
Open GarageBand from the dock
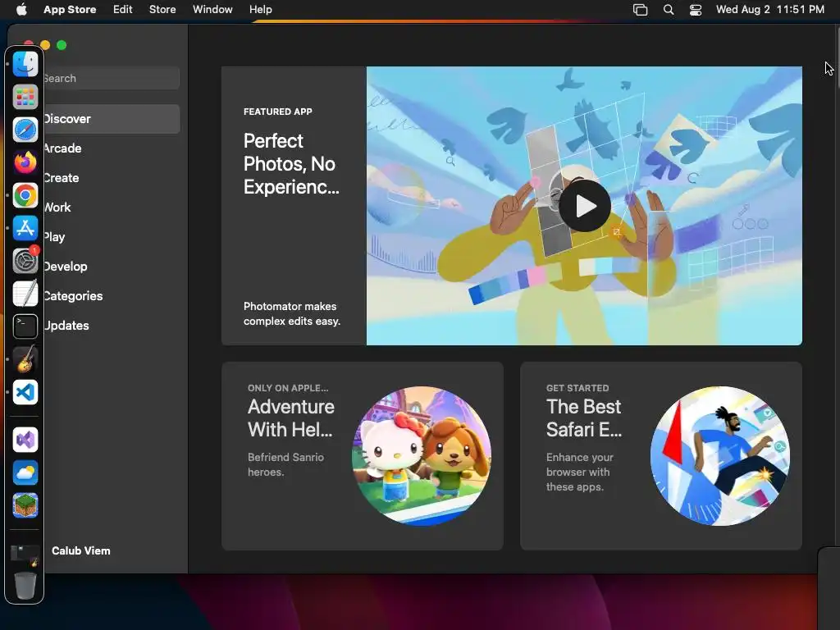(x=25, y=359)
